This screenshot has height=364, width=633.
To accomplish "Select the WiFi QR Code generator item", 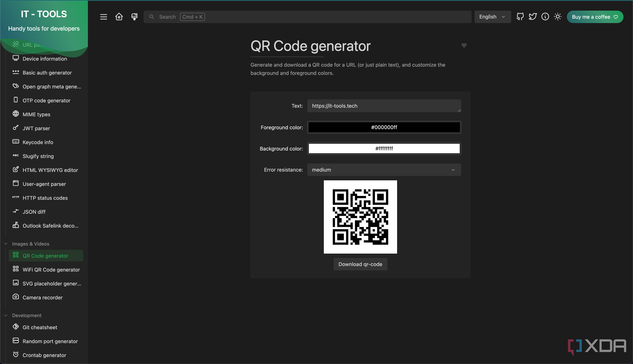I will [46, 270].
